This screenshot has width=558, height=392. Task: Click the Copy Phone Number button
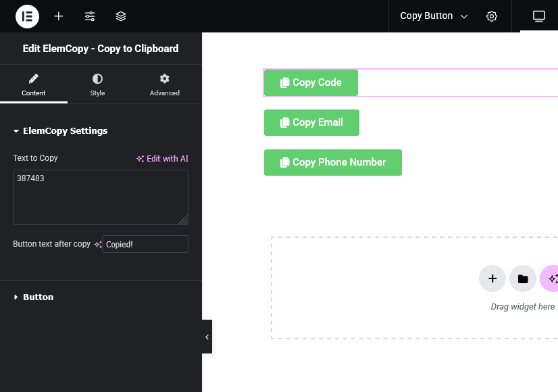tap(333, 162)
